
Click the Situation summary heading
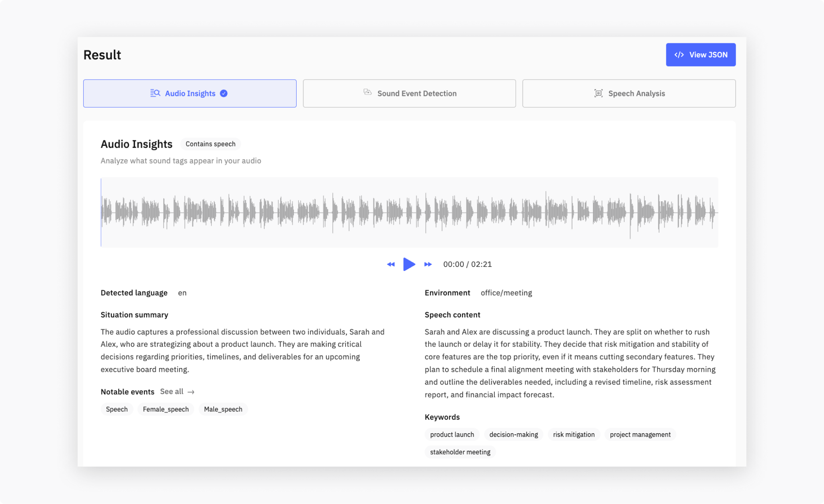pyautogui.click(x=134, y=315)
